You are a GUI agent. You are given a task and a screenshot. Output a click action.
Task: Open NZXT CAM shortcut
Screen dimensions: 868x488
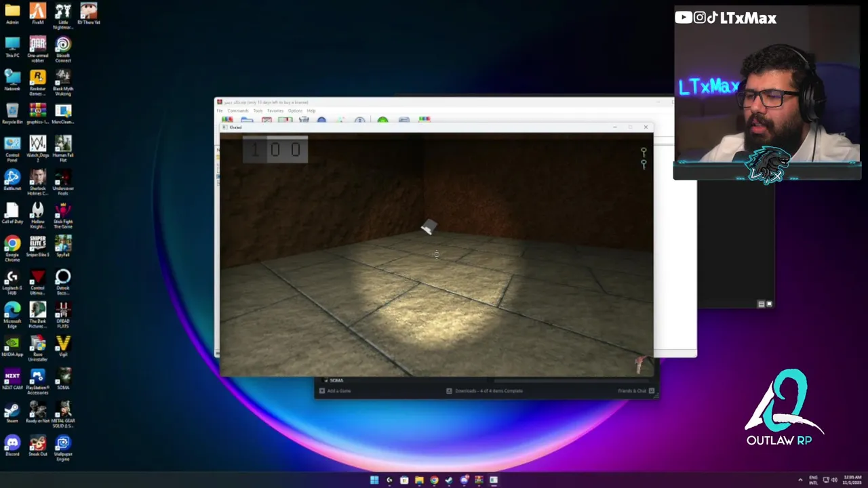[x=12, y=379]
